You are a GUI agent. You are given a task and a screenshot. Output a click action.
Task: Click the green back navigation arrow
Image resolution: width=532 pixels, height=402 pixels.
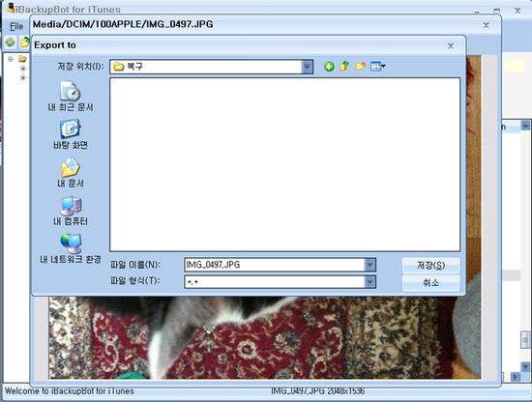point(329,67)
